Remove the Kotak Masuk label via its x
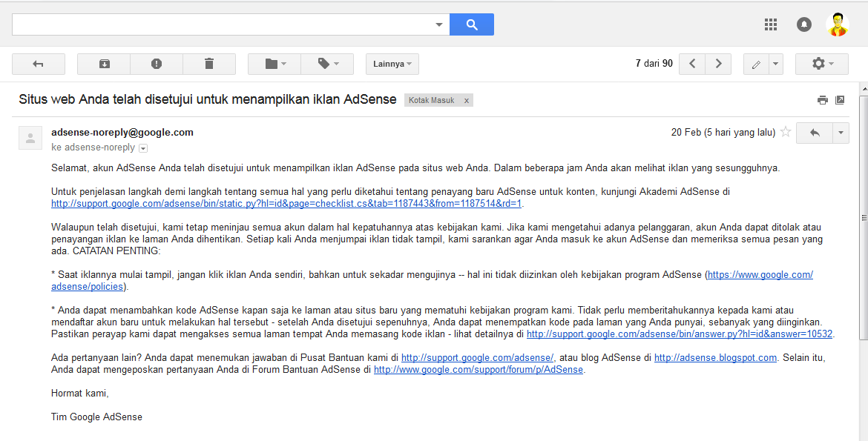 (x=467, y=99)
